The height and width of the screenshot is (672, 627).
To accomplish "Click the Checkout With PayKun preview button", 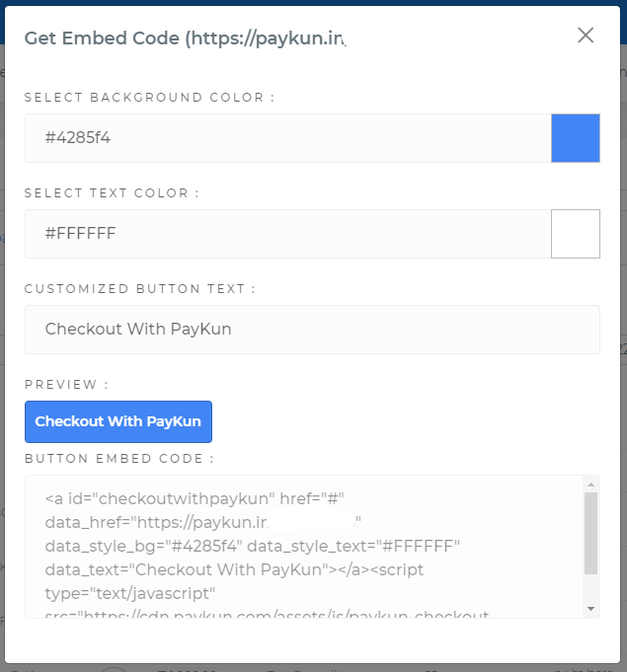I will point(118,421).
